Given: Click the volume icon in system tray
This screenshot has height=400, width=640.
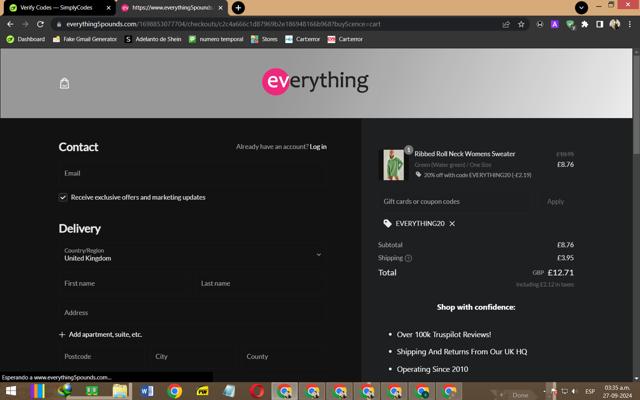Looking at the screenshot, I should [x=573, y=391].
